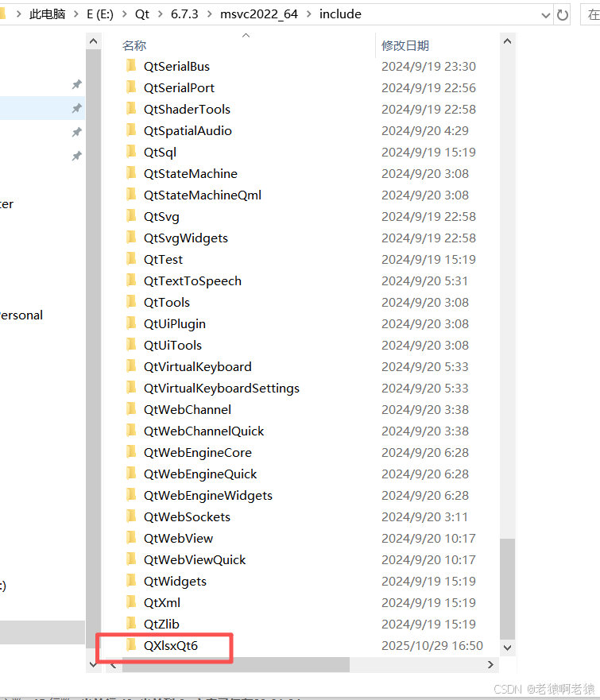Click the QtSerialBus folder icon

[x=131, y=66]
